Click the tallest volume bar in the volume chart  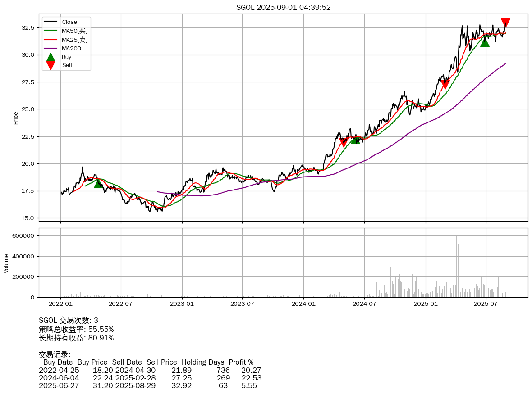(x=456, y=266)
